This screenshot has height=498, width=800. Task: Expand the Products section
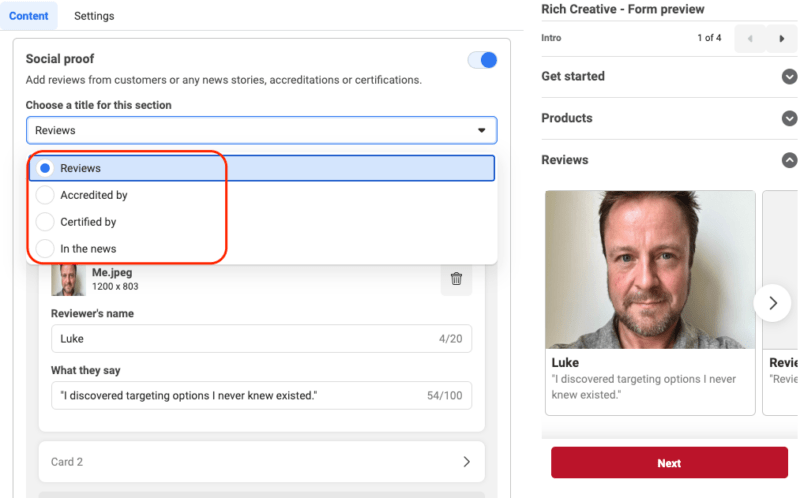coord(789,118)
